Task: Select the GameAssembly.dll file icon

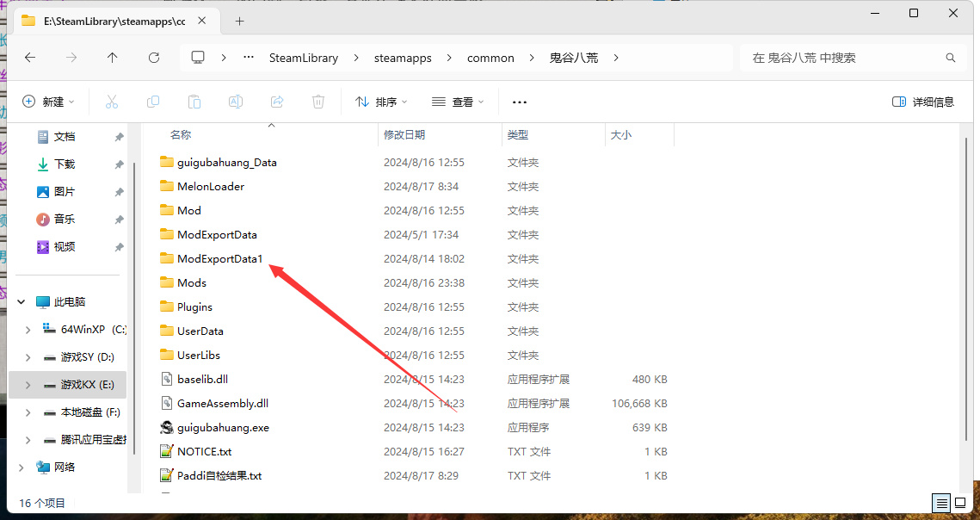Action: coord(166,403)
